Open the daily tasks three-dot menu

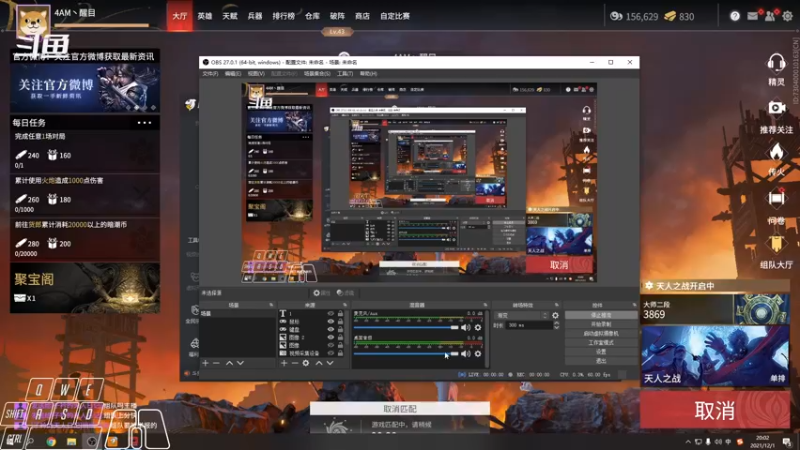[144, 123]
